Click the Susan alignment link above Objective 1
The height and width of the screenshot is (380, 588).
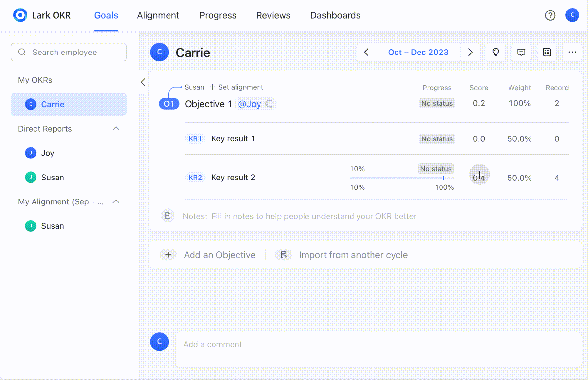(194, 87)
